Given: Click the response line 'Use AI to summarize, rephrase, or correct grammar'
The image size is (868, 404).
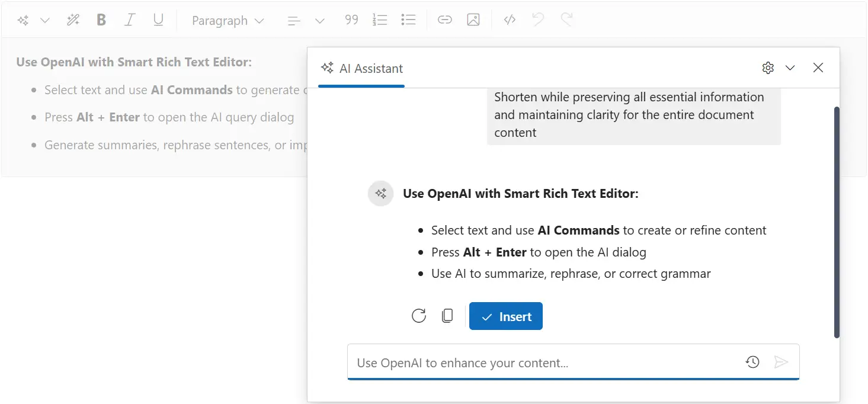Looking at the screenshot, I should tap(571, 274).
